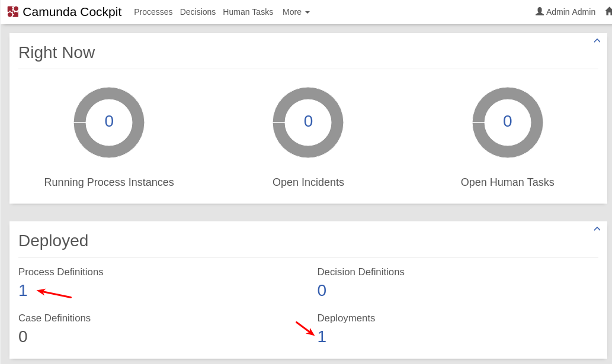This screenshot has width=612, height=364.
Task: Open the Processes menu item
Action: point(153,12)
